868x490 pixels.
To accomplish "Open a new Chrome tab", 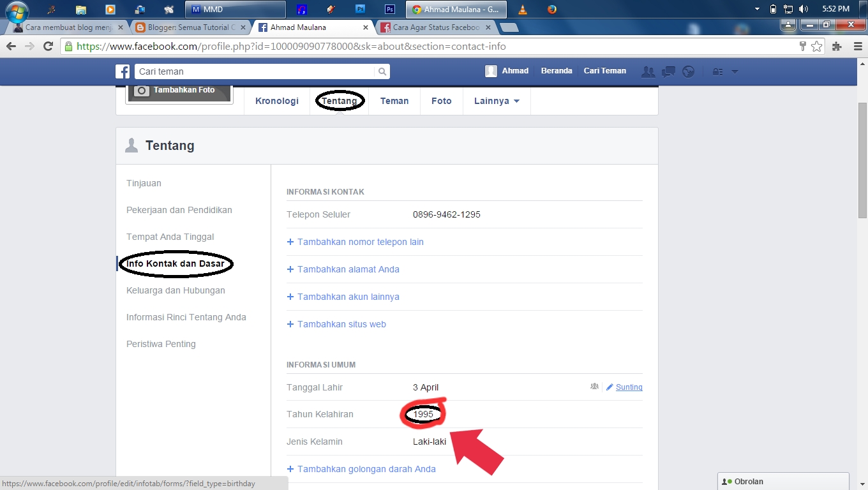I will (x=509, y=27).
